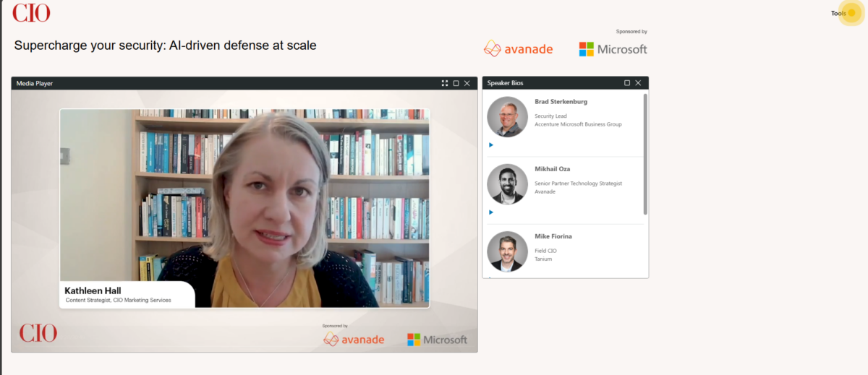Click the CIO logo in the header
The width and height of the screenshot is (868, 375).
31,12
